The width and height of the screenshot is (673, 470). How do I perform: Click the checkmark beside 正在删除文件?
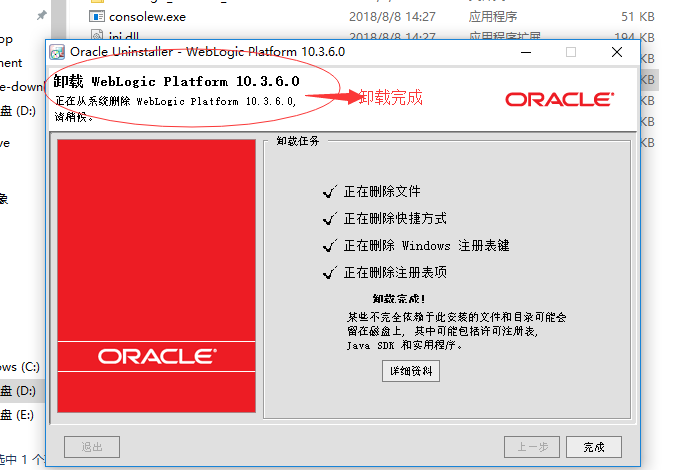(330, 192)
